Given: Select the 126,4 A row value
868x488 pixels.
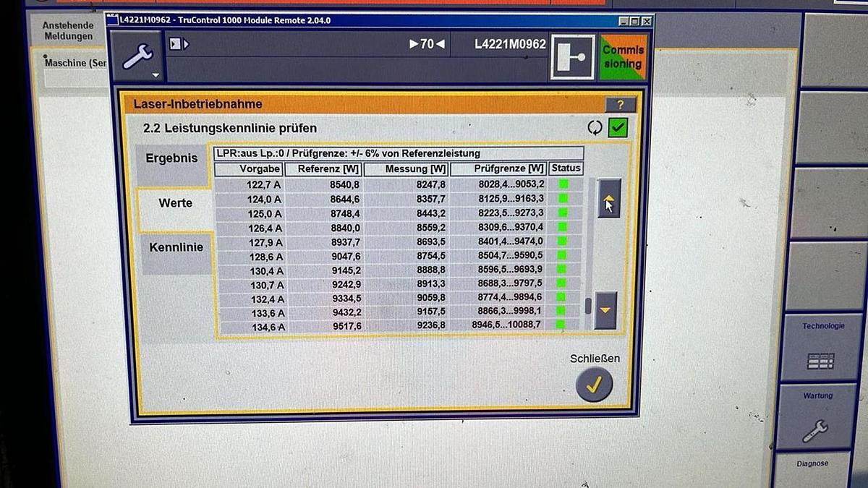Looking at the screenshot, I should coord(265,228).
